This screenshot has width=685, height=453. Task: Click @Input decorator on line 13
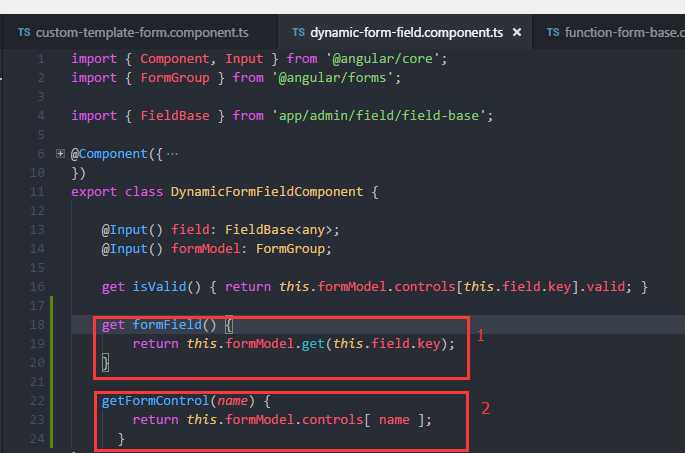click(x=132, y=230)
